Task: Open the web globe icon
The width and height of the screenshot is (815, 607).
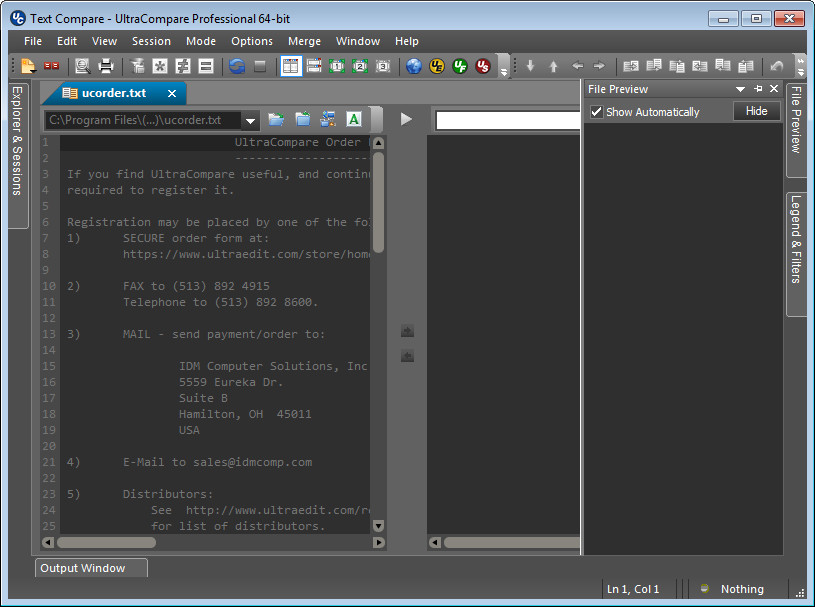Action: (x=414, y=66)
